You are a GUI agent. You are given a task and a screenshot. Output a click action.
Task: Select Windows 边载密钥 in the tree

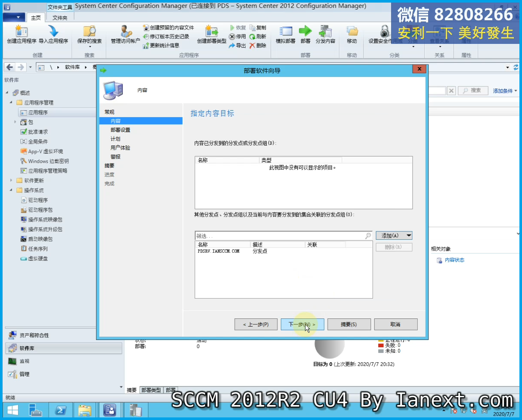coord(48,161)
